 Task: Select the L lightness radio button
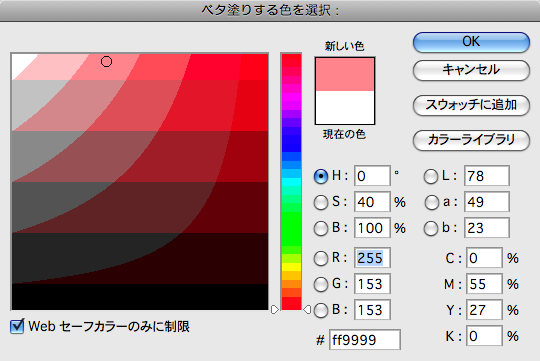click(x=431, y=176)
